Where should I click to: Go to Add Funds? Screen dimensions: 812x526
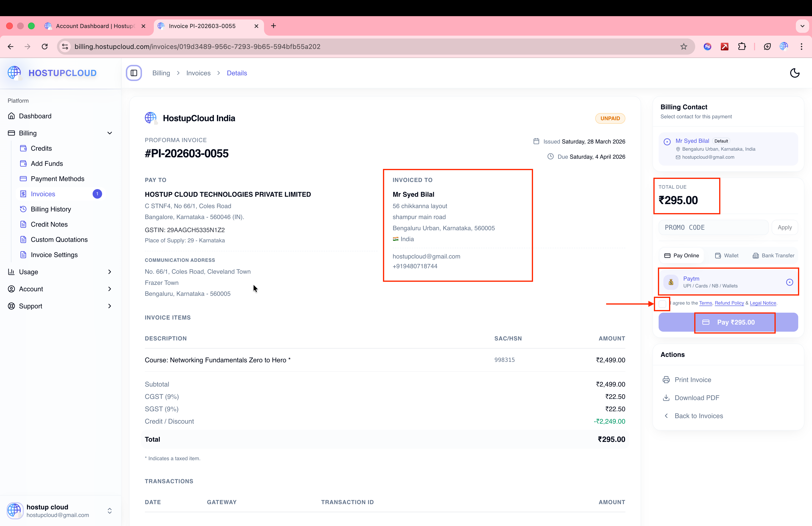pyautogui.click(x=47, y=163)
